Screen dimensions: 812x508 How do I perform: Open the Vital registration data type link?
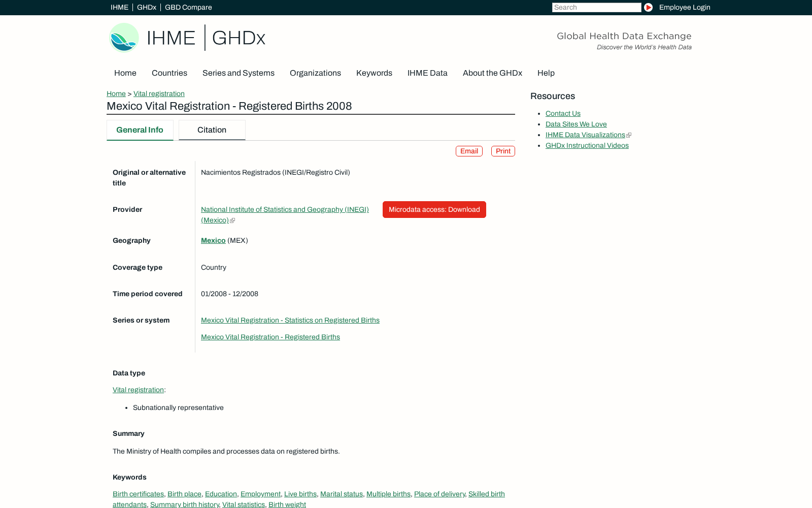pos(138,390)
